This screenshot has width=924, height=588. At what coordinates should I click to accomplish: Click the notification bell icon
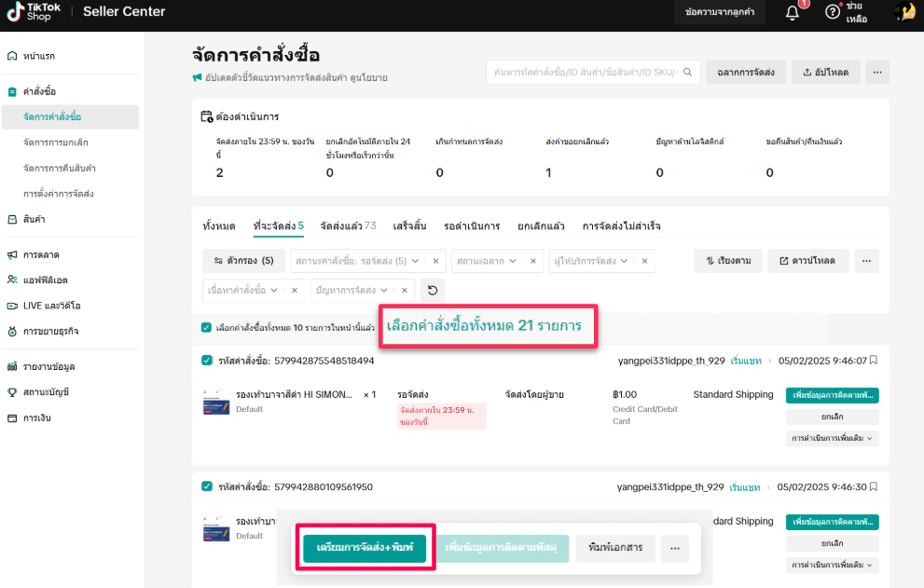pos(793,12)
